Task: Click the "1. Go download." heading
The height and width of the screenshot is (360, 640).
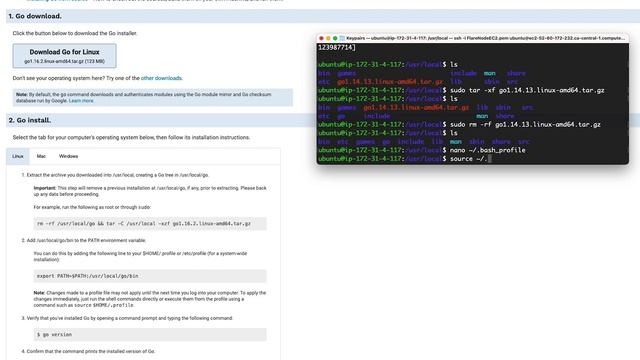Action: [x=35, y=16]
